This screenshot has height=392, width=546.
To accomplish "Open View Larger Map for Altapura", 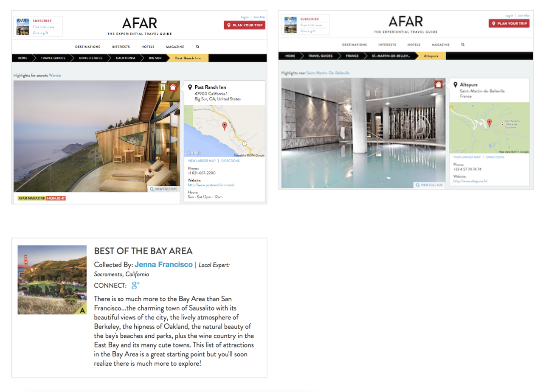I will [467, 157].
